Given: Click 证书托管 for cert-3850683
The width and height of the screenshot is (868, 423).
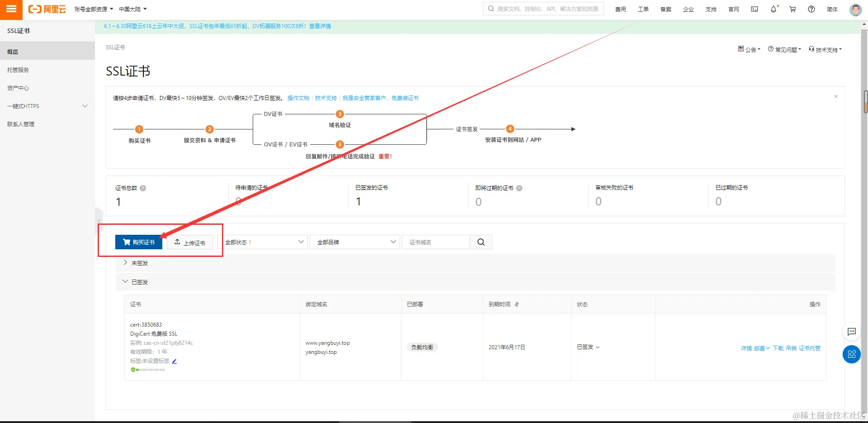Looking at the screenshot, I should (x=810, y=348).
